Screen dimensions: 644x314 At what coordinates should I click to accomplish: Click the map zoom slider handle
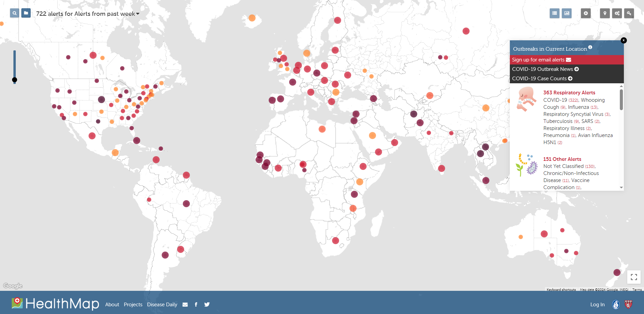pyautogui.click(x=14, y=80)
